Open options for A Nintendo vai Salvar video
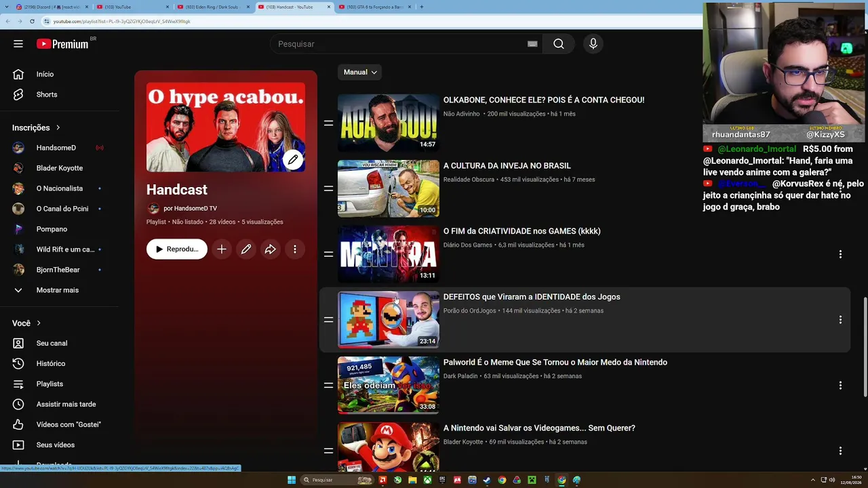The width and height of the screenshot is (868, 488). pos(840,451)
